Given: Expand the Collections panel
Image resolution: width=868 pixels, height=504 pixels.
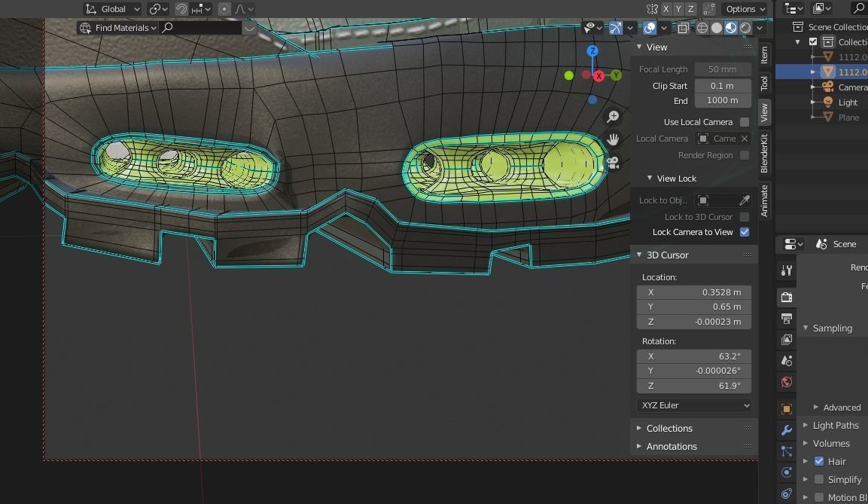Looking at the screenshot, I should click(639, 428).
